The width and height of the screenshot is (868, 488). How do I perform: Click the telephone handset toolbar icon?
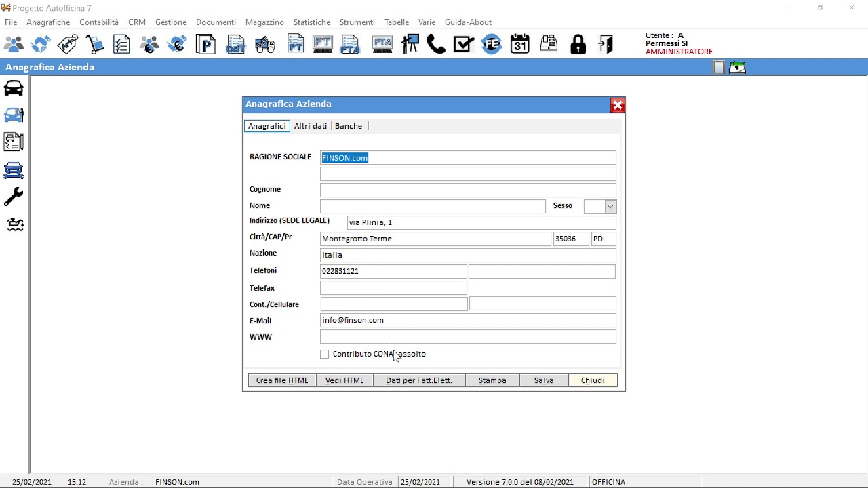pyautogui.click(x=437, y=45)
